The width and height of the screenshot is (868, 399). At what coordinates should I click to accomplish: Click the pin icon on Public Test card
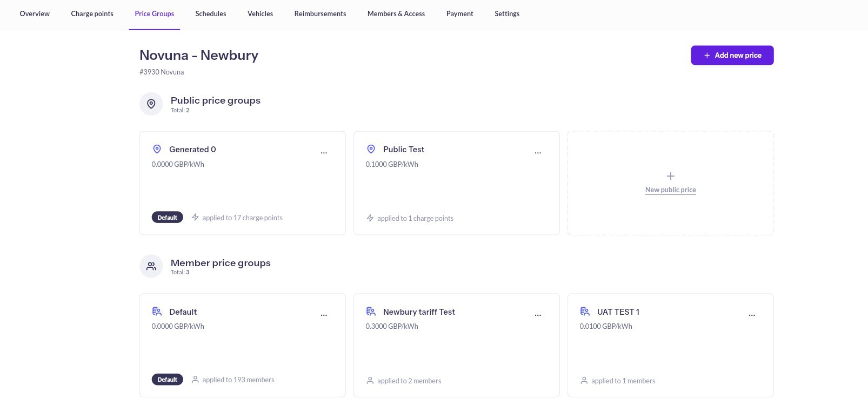(x=371, y=149)
